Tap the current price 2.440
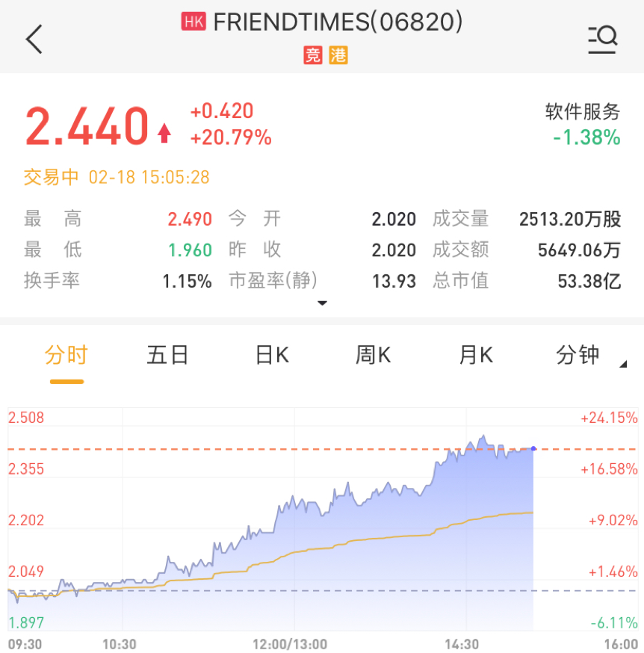 coord(87,126)
